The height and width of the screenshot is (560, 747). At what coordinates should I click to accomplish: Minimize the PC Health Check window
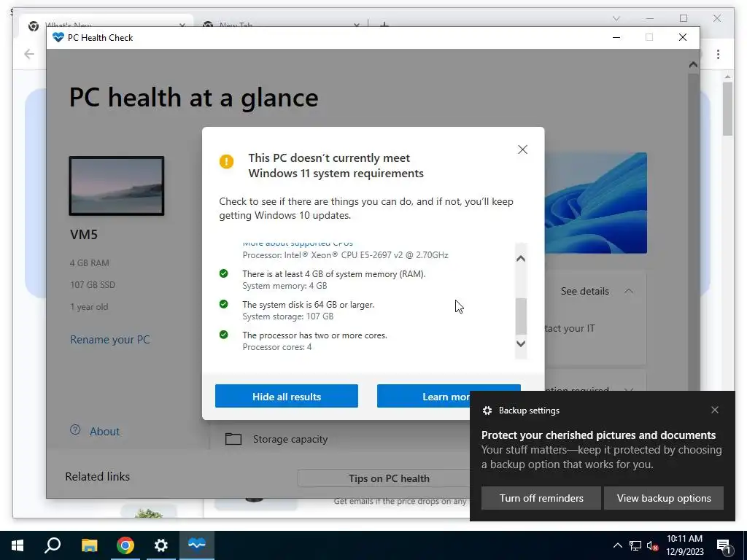(x=616, y=38)
